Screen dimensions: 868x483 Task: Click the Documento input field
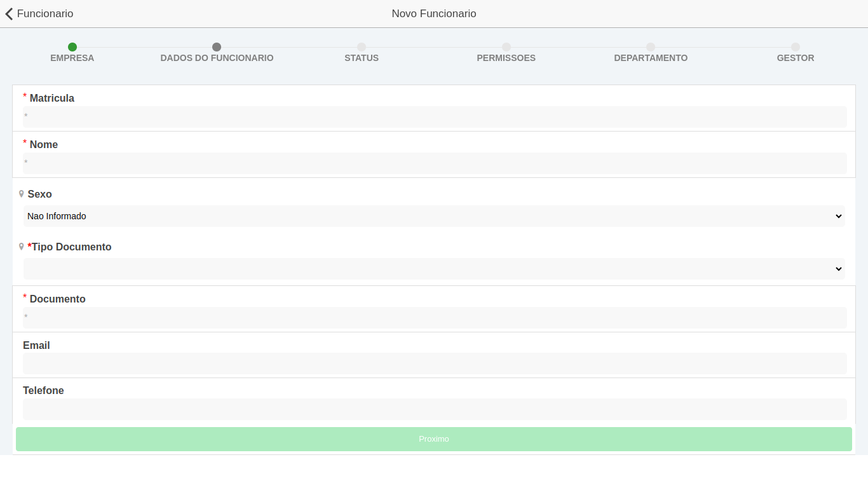tap(434, 317)
